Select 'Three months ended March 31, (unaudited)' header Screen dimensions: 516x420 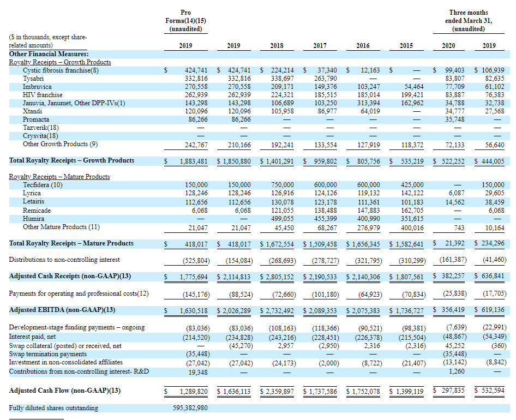(469, 21)
